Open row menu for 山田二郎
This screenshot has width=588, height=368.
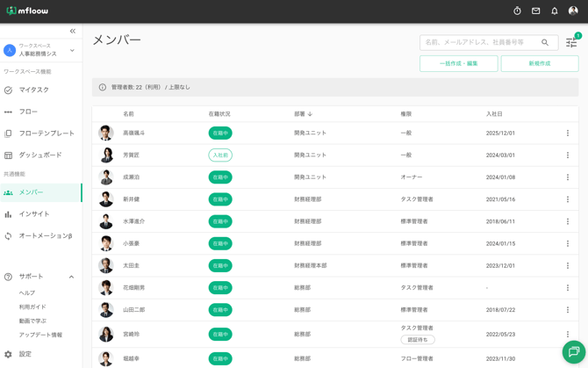tap(568, 310)
